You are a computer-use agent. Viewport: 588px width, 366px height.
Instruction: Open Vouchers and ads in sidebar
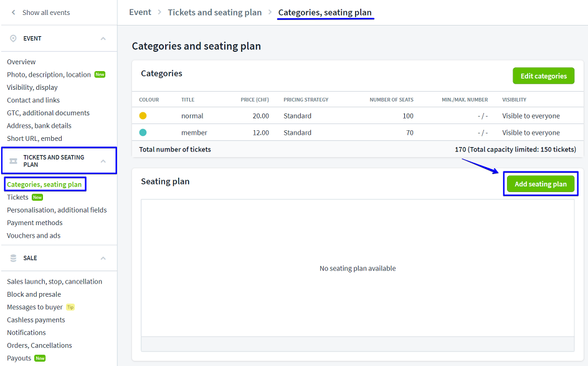click(34, 236)
